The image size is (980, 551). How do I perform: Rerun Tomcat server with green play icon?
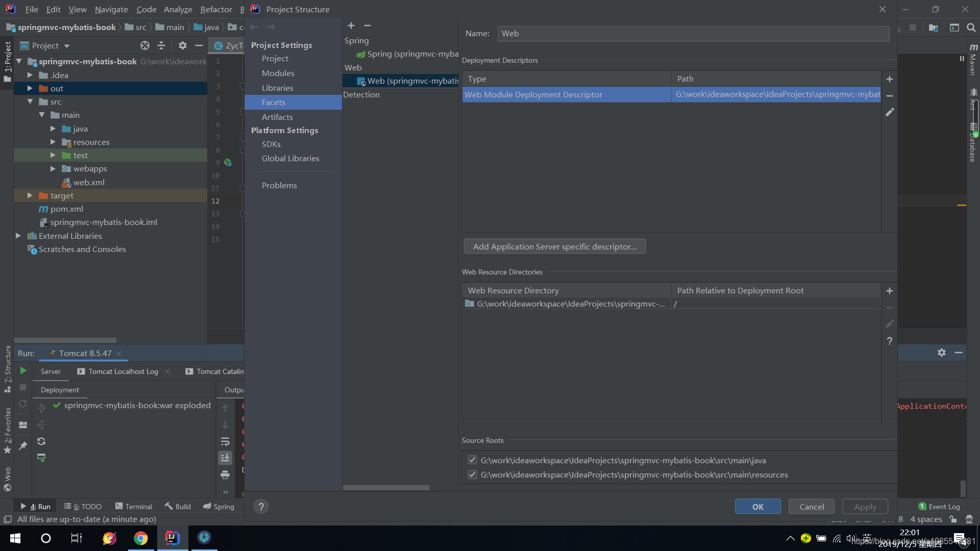click(23, 370)
